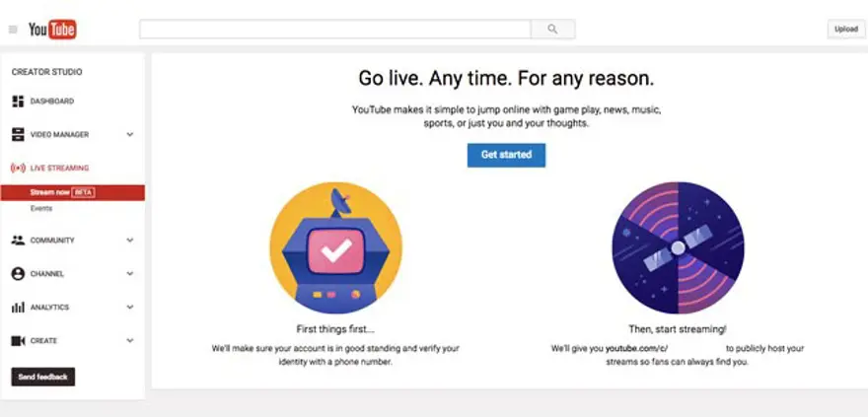Click the YouTube logo
The width and height of the screenshot is (868, 417).
coord(52,30)
